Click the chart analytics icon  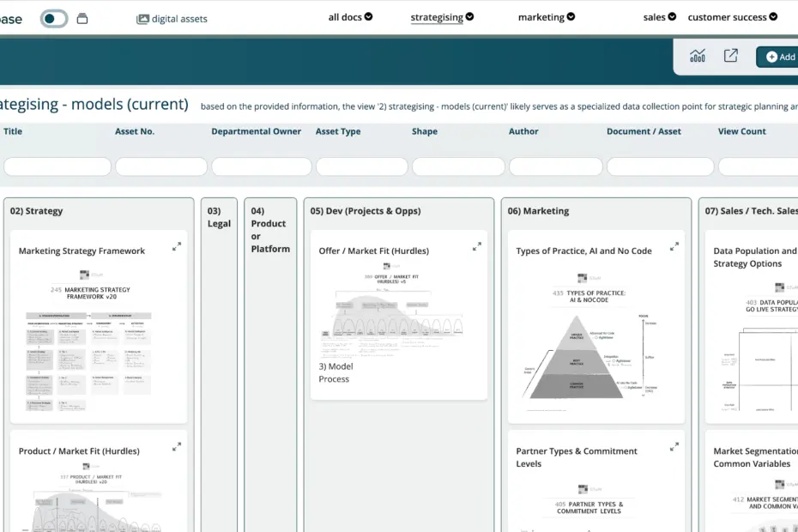pos(698,56)
